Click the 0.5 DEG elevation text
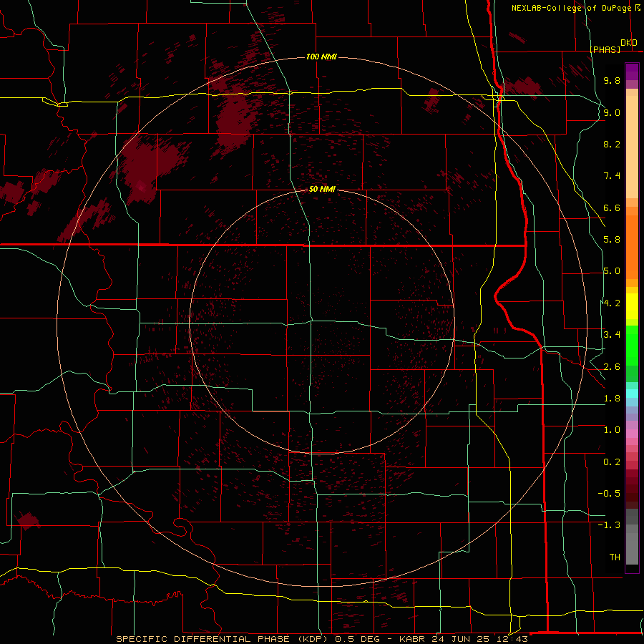 [x=357, y=639]
